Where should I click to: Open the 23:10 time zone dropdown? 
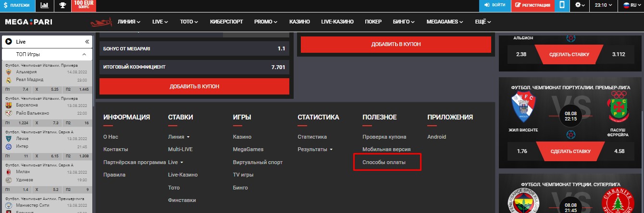pyautogui.click(x=604, y=5)
